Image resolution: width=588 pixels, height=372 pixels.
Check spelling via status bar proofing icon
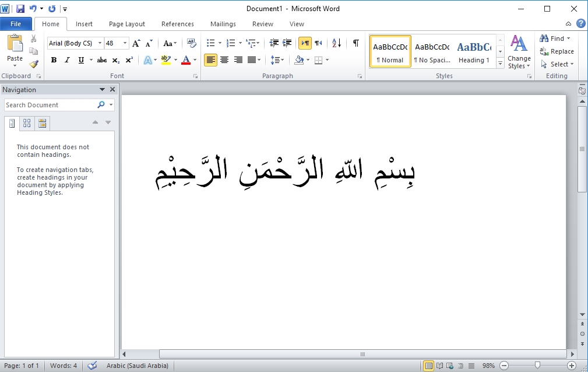coord(91,366)
